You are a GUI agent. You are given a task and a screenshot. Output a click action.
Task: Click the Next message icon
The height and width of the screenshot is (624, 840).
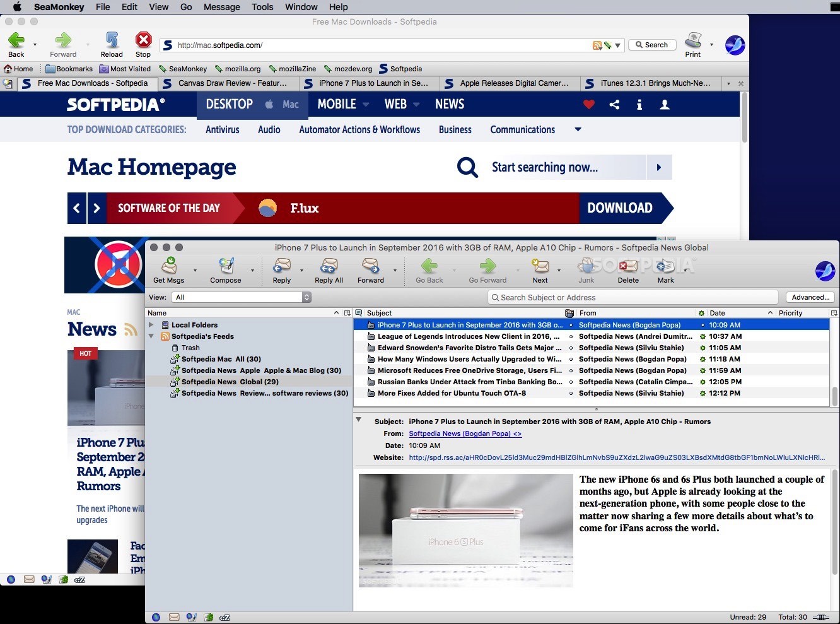(x=540, y=266)
